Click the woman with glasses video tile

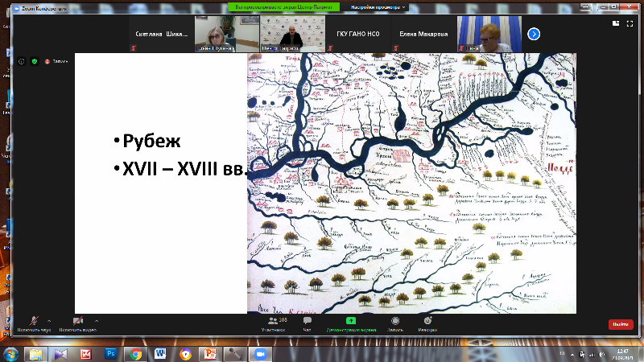tap(227, 34)
